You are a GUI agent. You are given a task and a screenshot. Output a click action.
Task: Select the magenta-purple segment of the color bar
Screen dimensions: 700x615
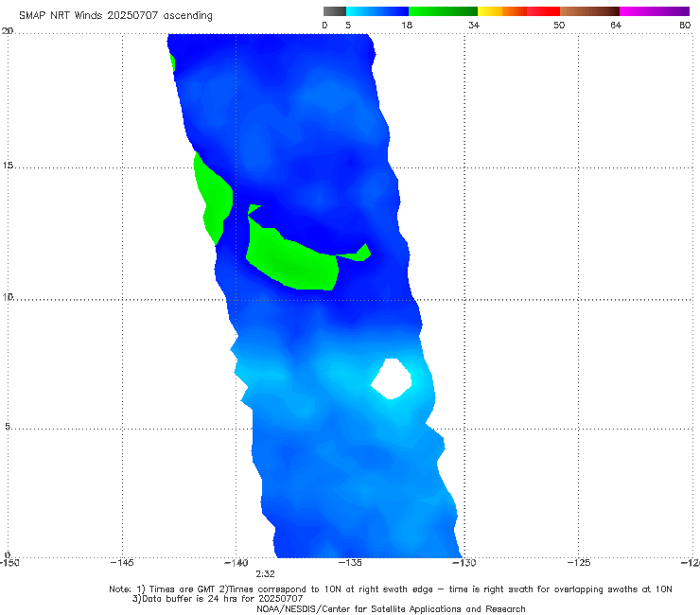coord(655,11)
